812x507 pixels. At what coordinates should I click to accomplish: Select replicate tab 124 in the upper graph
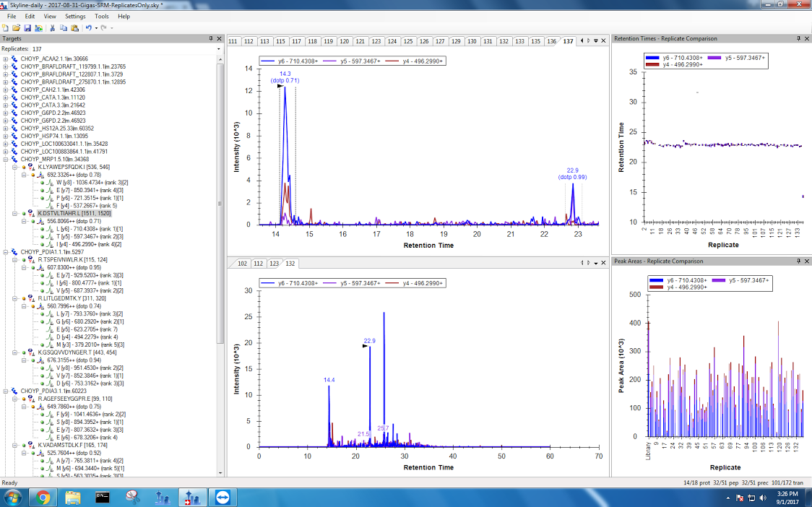tap(392, 41)
